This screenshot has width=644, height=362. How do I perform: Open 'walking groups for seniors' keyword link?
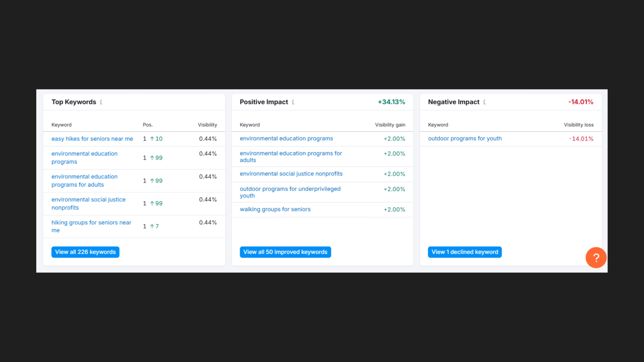coord(275,210)
